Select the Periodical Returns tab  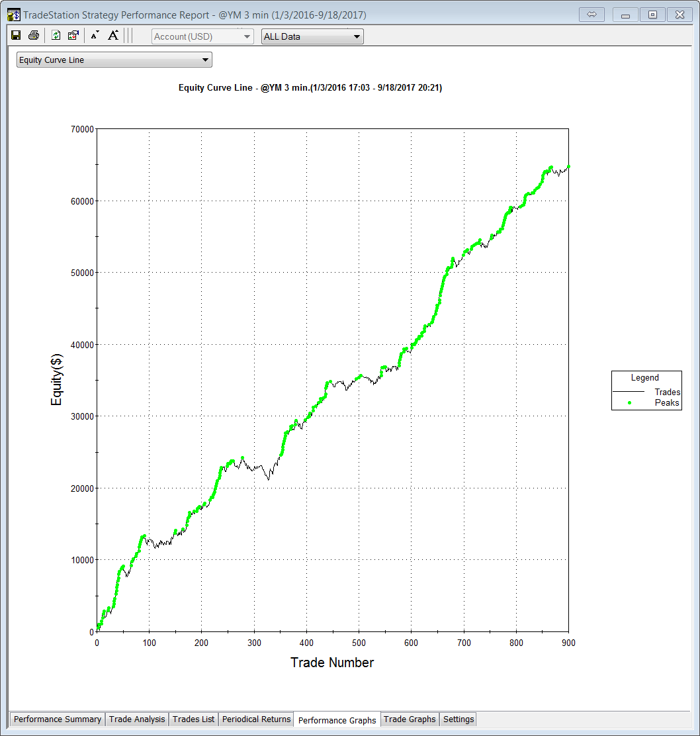pos(256,719)
